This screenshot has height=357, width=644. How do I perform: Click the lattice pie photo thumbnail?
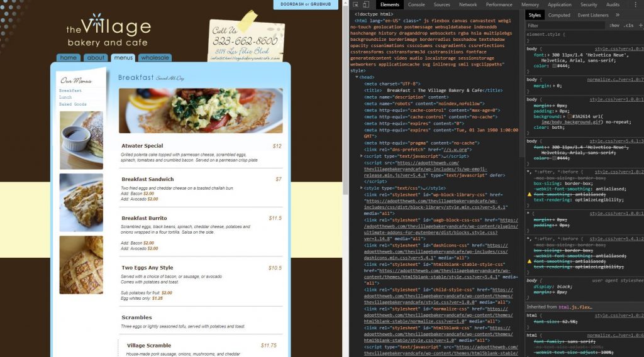[x=81, y=265]
